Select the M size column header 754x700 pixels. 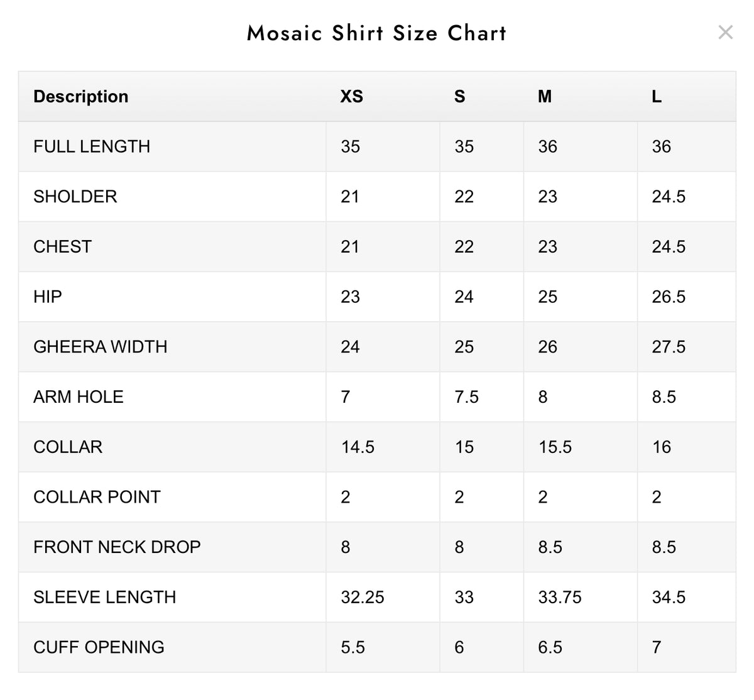point(545,96)
